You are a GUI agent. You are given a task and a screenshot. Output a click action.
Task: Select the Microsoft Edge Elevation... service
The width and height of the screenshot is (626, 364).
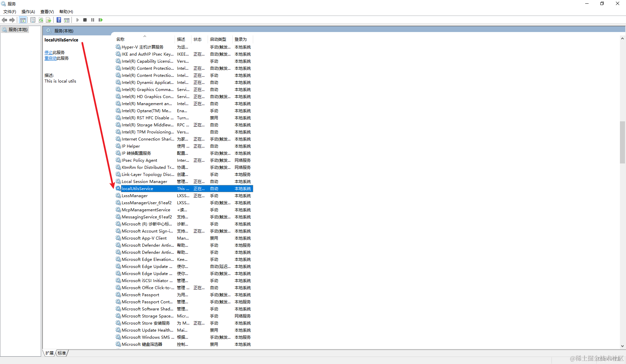pyautogui.click(x=184, y=260)
